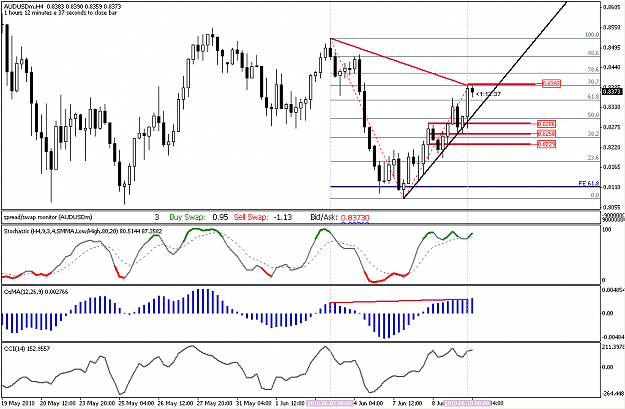Click the red 0.8229 price label
The image size is (625, 409).
pos(546,144)
